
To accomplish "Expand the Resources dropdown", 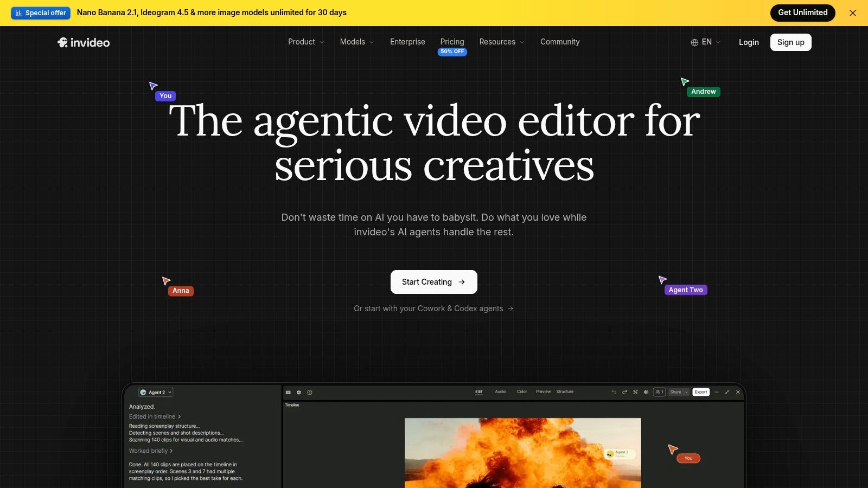I will (502, 42).
